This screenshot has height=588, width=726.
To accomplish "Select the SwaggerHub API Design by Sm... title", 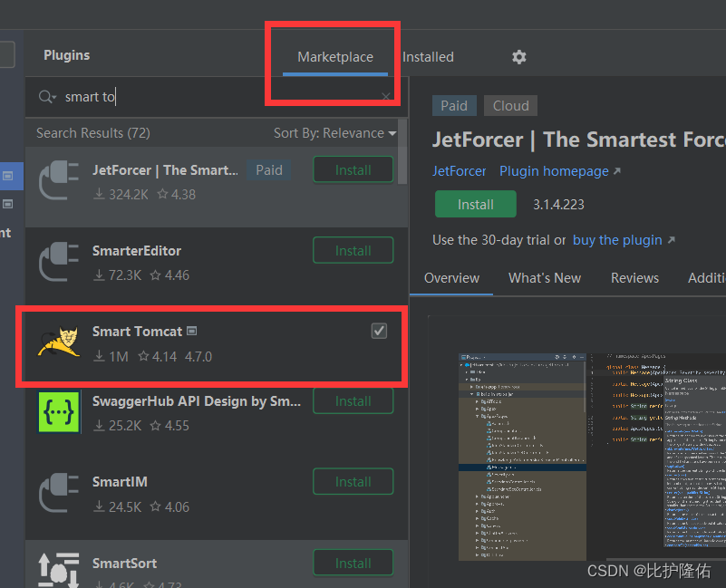I will (x=197, y=401).
